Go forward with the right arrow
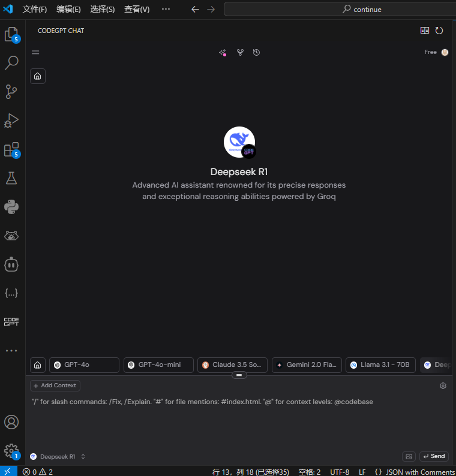456x476 pixels. pyautogui.click(x=211, y=10)
